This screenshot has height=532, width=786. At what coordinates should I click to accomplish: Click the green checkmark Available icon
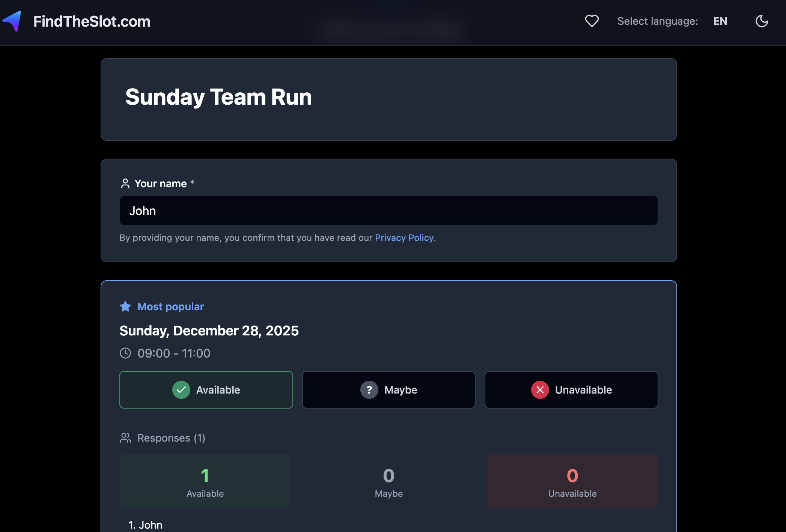(181, 390)
